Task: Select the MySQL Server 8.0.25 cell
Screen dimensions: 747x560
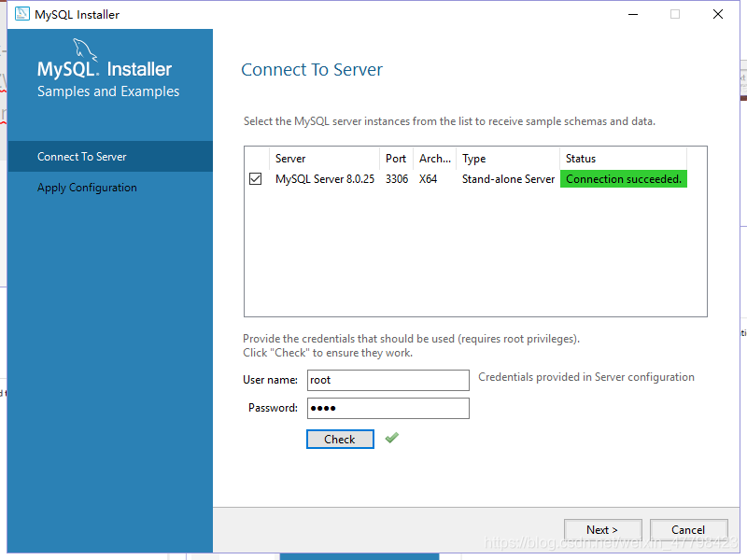Action: click(325, 179)
